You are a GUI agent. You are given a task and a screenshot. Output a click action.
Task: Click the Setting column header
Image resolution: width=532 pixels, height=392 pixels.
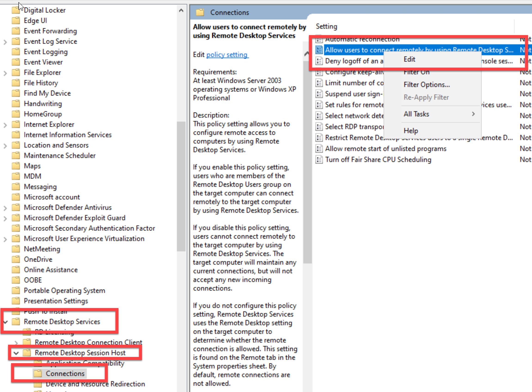point(326,26)
